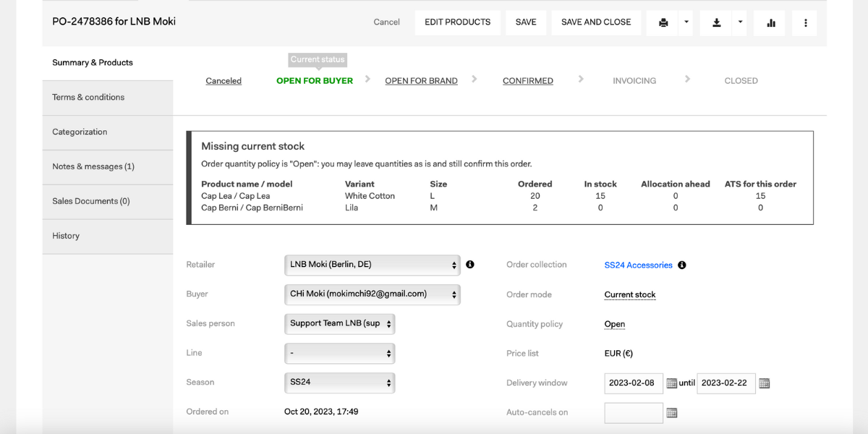This screenshot has width=868, height=434.
Task: Open the Line dropdown
Action: tap(340, 354)
